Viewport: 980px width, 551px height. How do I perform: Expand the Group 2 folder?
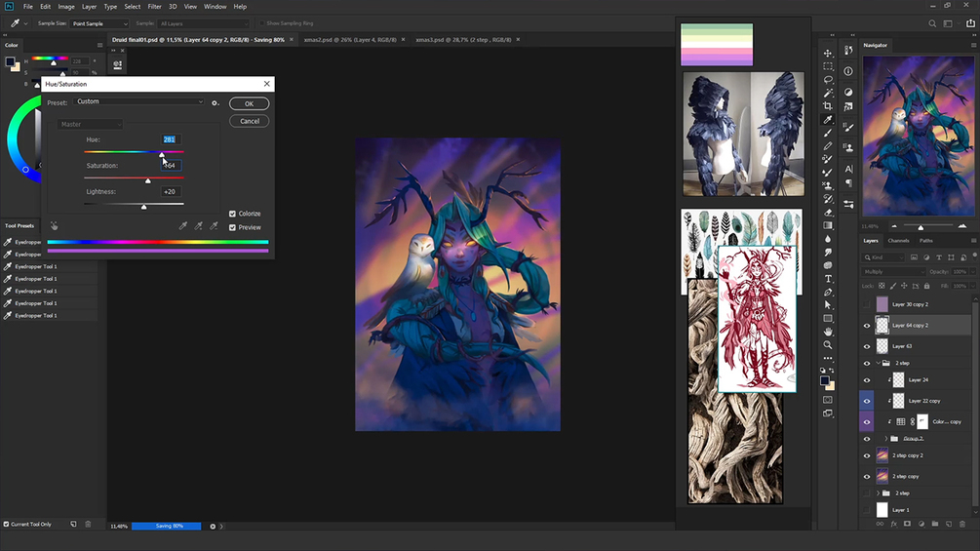pyautogui.click(x=885, y=439)
